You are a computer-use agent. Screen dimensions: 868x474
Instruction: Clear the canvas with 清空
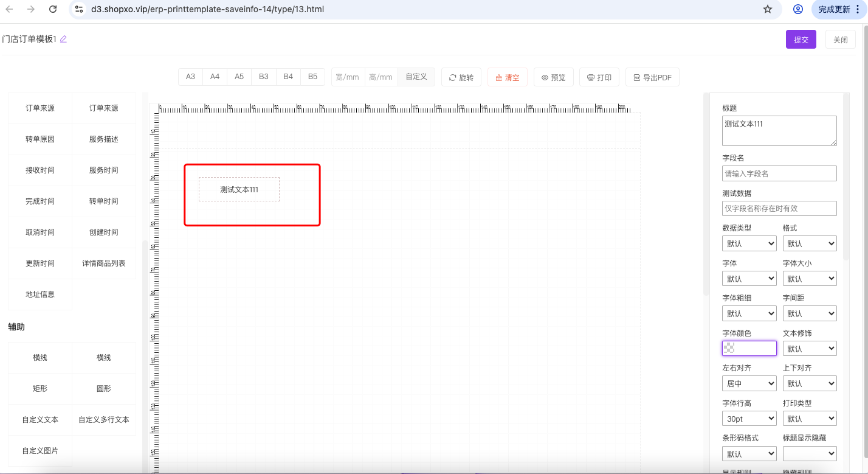(508, 77)
